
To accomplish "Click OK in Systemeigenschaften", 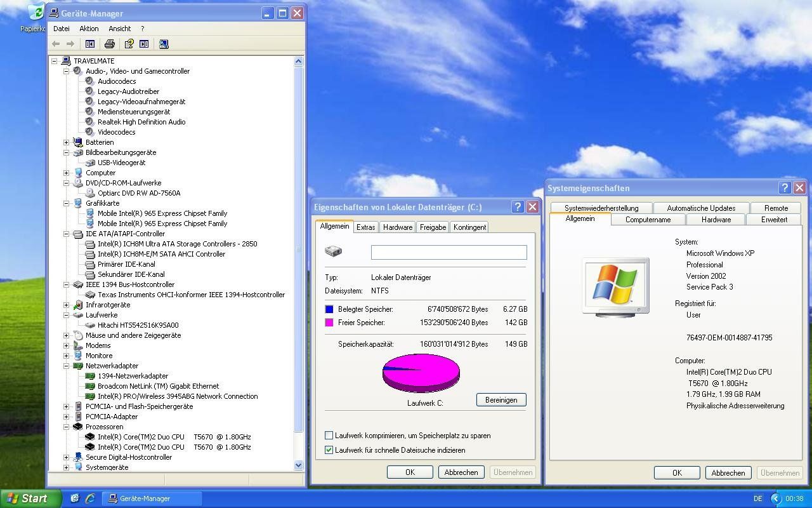I will click(x=677, y=473).
